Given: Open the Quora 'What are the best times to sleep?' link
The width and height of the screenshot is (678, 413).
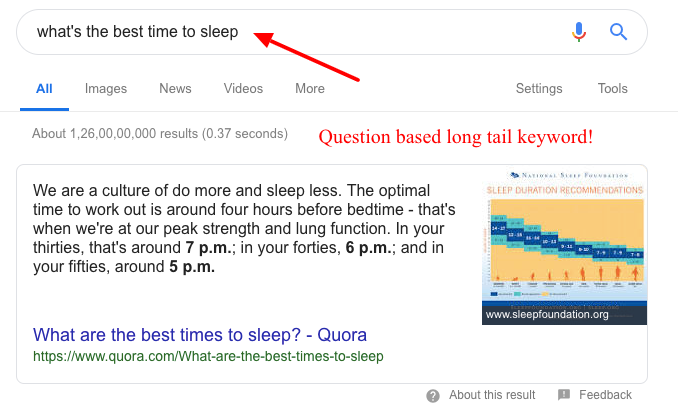Looking at the screenshot, I should pos(200,334).
